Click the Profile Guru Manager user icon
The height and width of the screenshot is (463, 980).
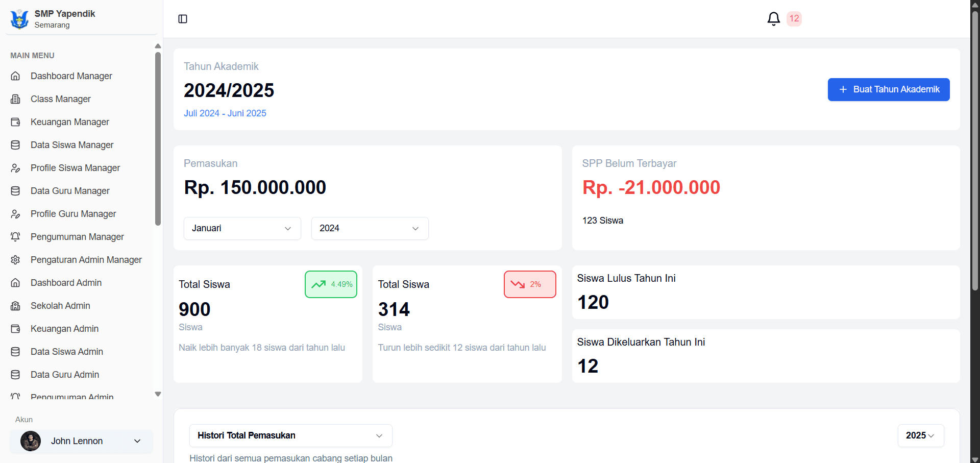[x=16, y=214]
